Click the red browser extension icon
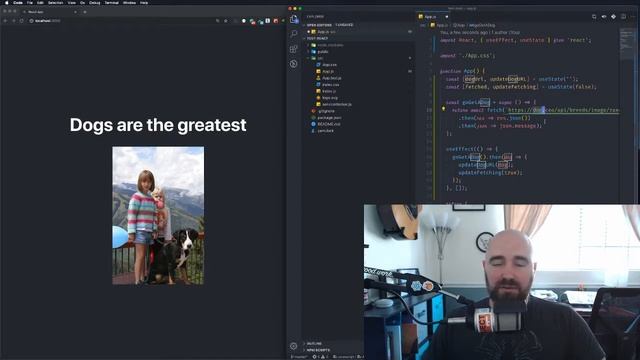Viewport: 640px width, 360px height. (x=276, y=21)
